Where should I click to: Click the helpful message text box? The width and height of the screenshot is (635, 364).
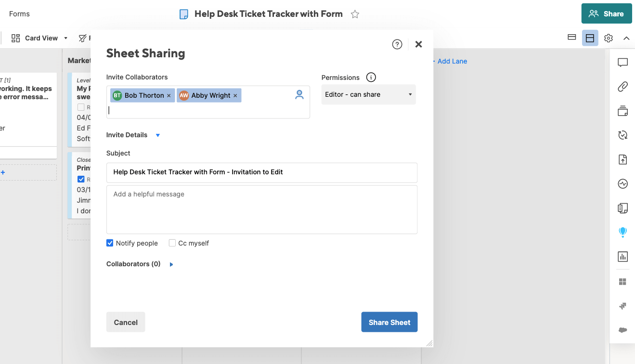pyautogui.click(x=261, y=209)
